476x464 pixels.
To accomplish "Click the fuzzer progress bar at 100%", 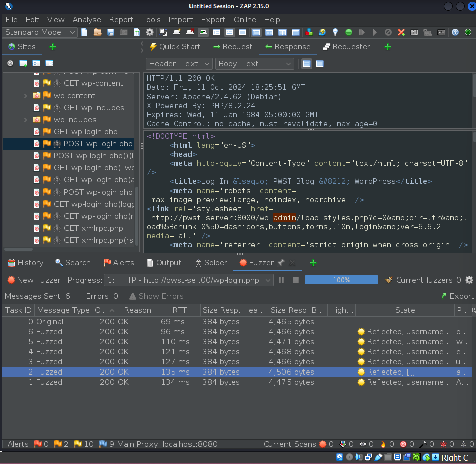I will click(341, 280).
